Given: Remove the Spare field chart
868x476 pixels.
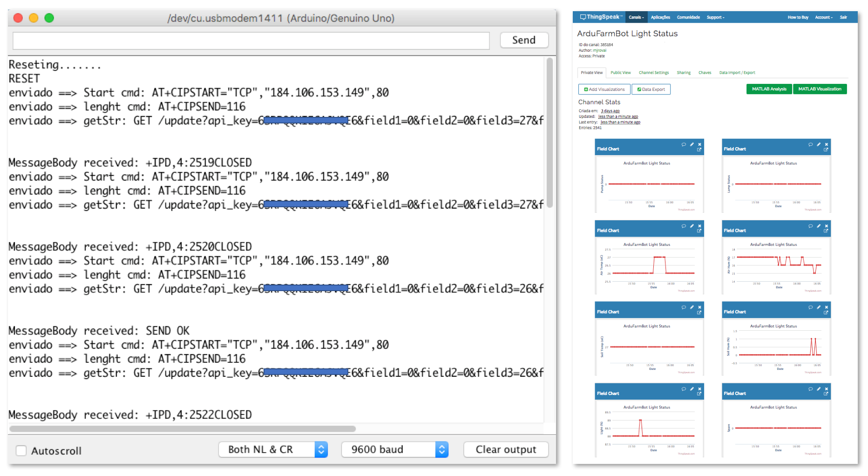Looking at the screenshot, I should tap(827, 389).
